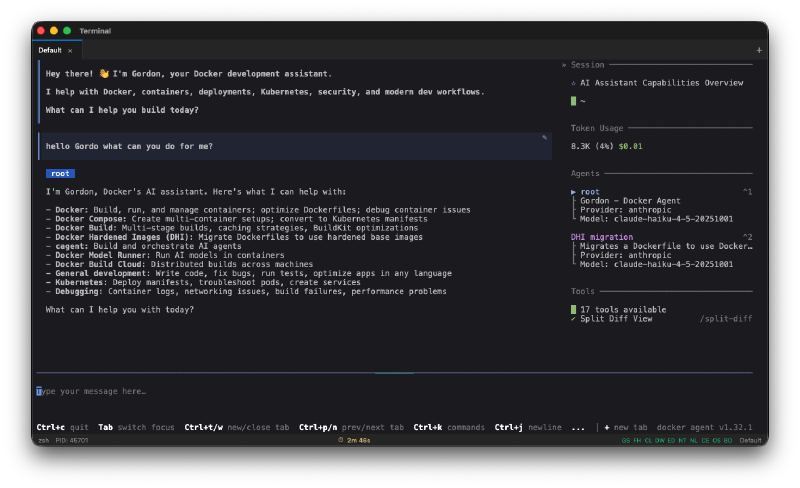
Task: Click the Default profile label in the status bar
Action: 751,440
